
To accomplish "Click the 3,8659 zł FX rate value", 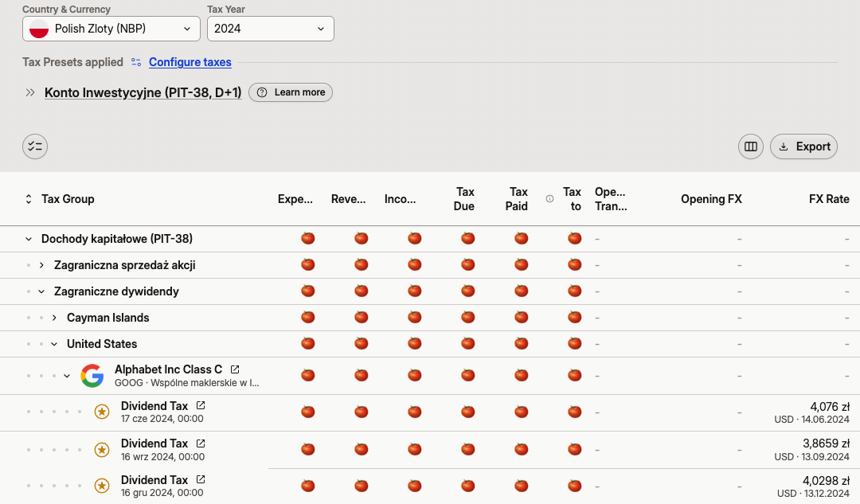I will coord(826,443).
